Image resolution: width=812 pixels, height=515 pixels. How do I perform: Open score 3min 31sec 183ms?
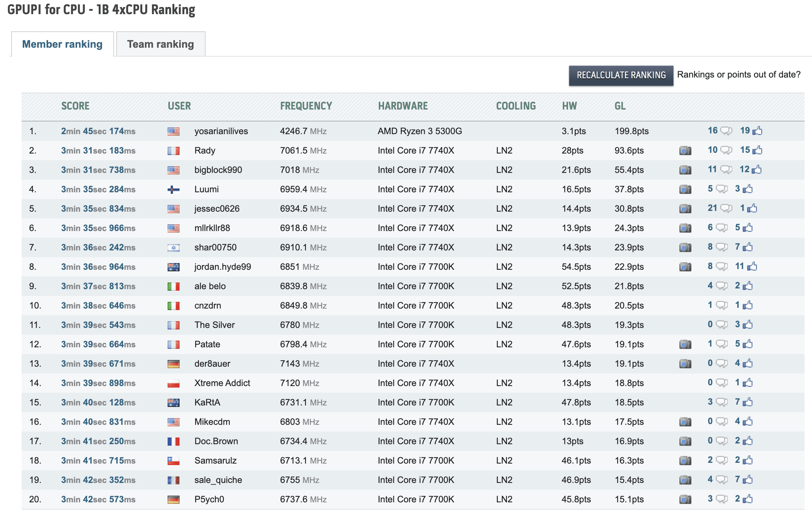coord(98,151)
